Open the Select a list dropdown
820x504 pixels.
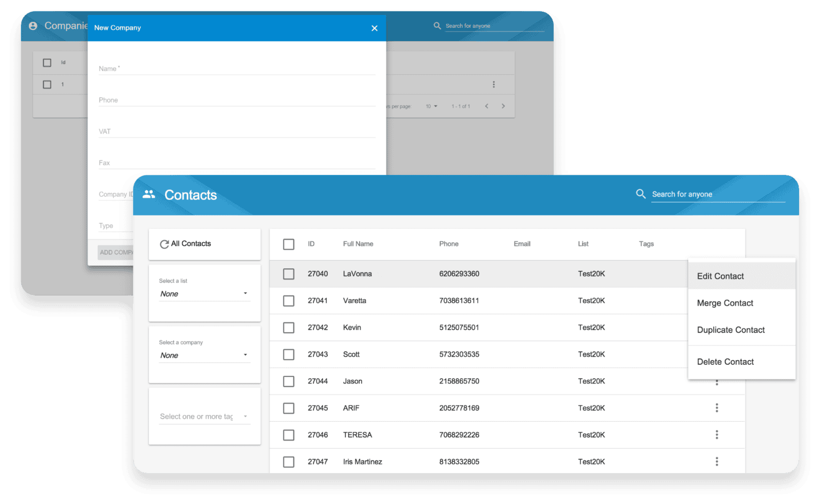coord(204,293)
